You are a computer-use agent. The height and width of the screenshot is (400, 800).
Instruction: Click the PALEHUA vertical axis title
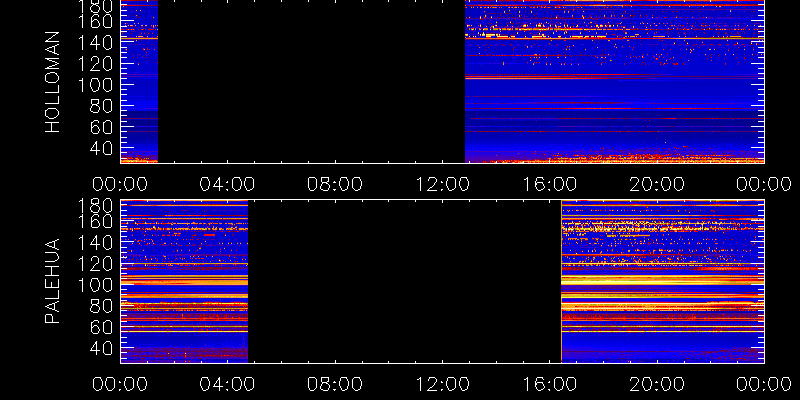click(x=53, y=281)
